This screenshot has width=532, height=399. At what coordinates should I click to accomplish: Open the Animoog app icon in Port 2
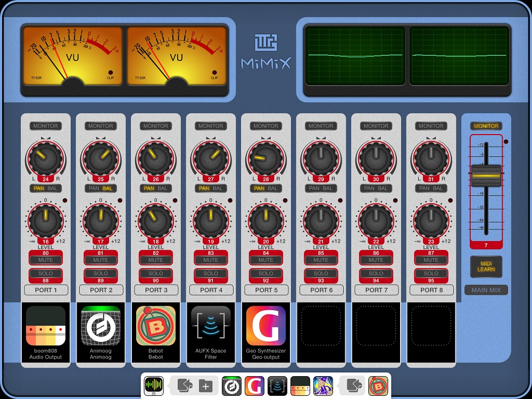tap(101, 326)
